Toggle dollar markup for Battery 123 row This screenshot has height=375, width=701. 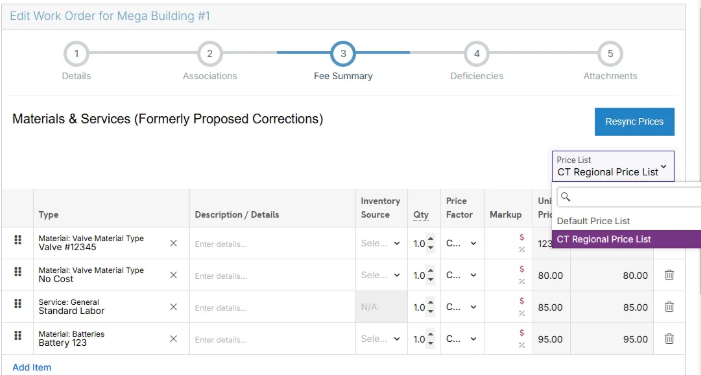coord(521,333)
